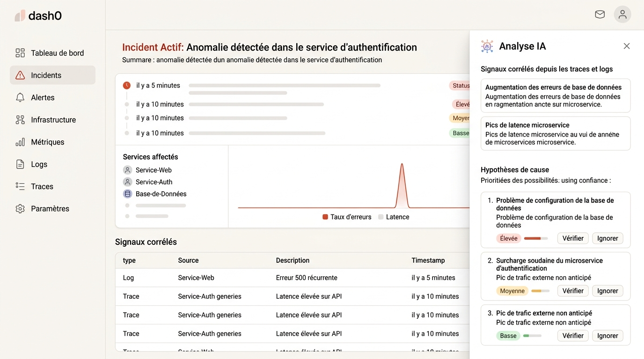
Task: Click the Moyen severity badge in timeline
Action: [x=460, y=118]
